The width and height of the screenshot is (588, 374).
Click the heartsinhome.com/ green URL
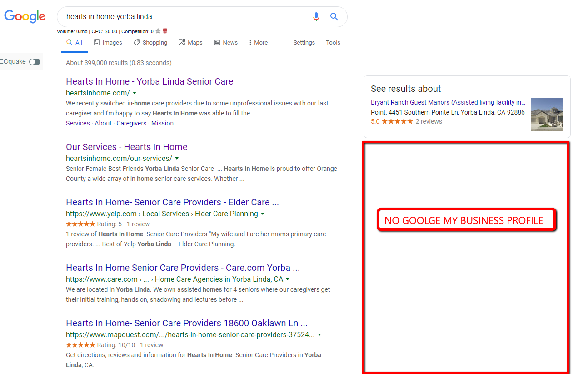[x=98, y=93]
